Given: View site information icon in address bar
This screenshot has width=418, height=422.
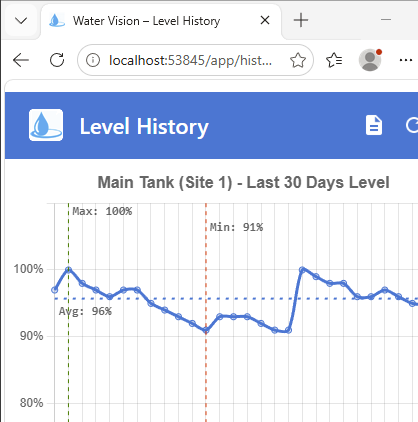Looking at the screenshot, I should point(93,60).
